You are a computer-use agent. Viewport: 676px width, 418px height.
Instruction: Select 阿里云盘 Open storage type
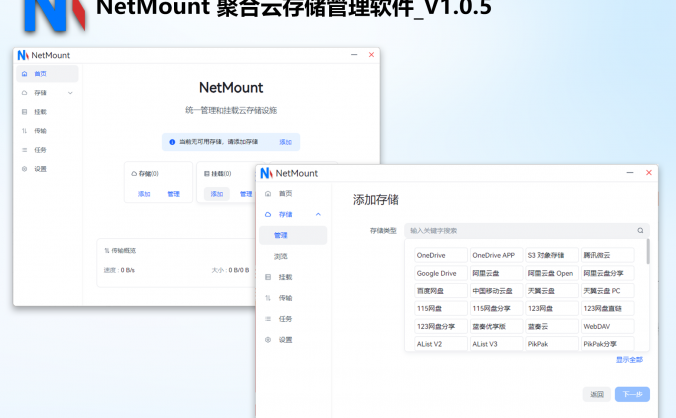point(552,273)
